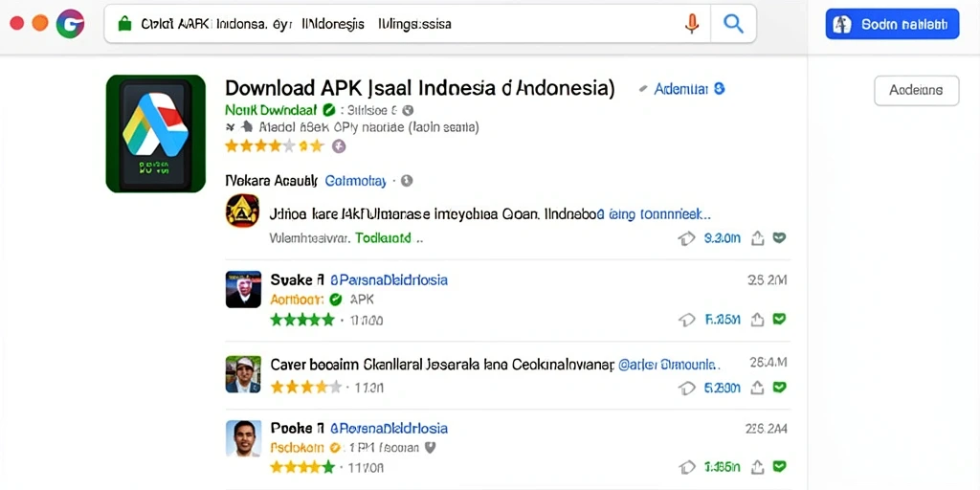Image resolution: width=980 pixels, height=490 pixels.
Task: Click the orange 'Fsdokatn' label
Action: coord(297,448)
